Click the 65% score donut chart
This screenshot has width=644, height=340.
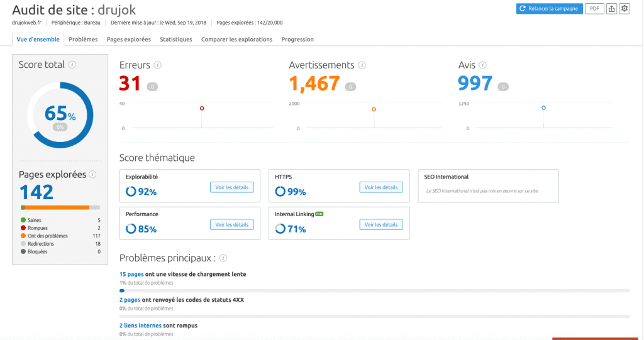60,115
